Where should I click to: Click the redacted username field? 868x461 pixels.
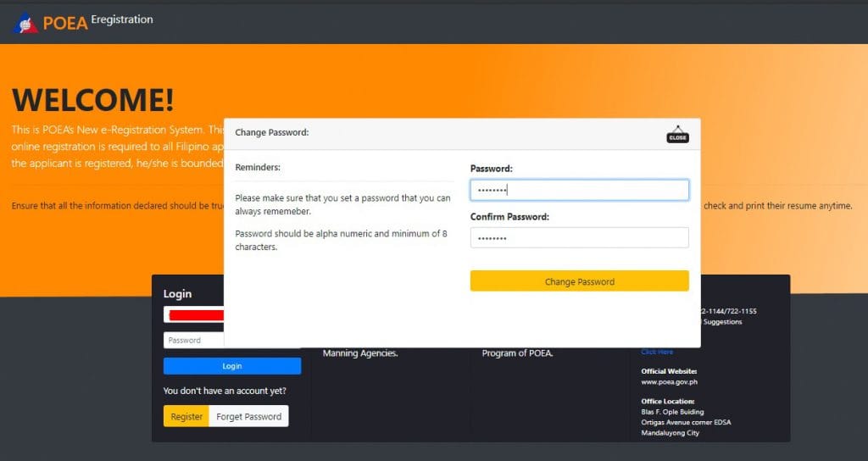point(194,315)
